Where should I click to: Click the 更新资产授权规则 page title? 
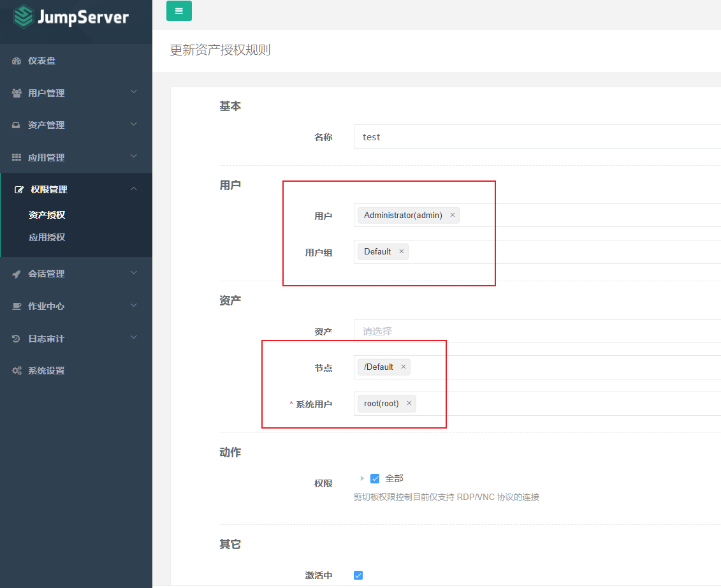(221, 50)
